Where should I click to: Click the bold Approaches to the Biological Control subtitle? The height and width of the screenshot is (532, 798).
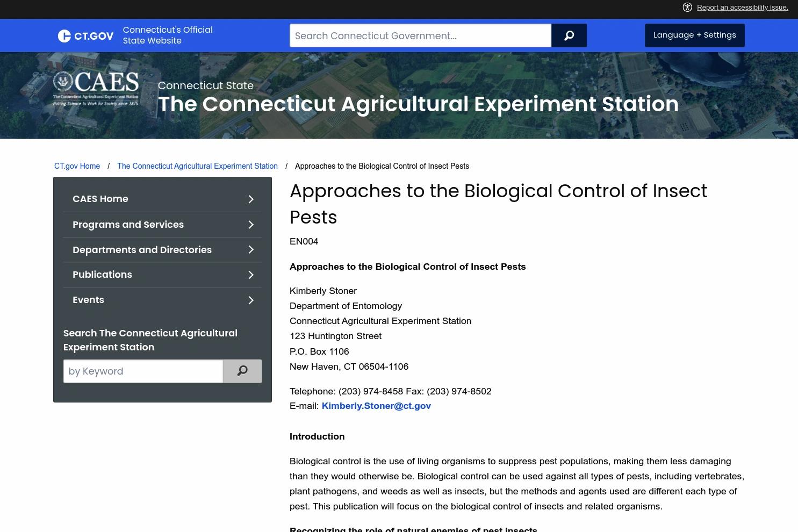[x=407, y=267]
